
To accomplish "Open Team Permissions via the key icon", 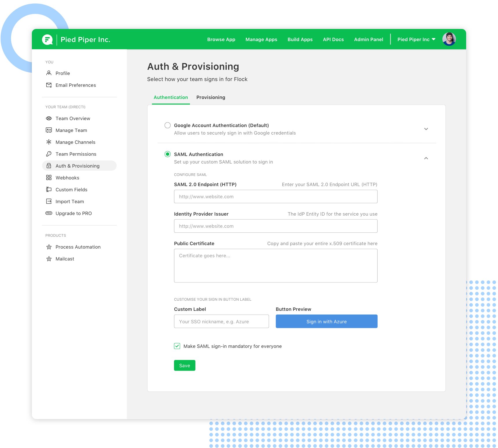I will coord(49,154).
